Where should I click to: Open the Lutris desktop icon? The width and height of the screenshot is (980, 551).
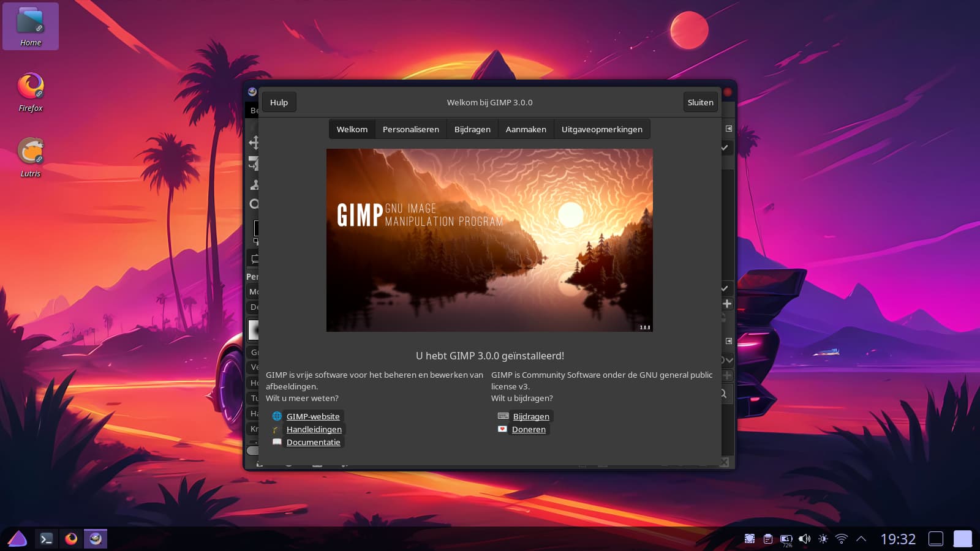coord(31,157)
